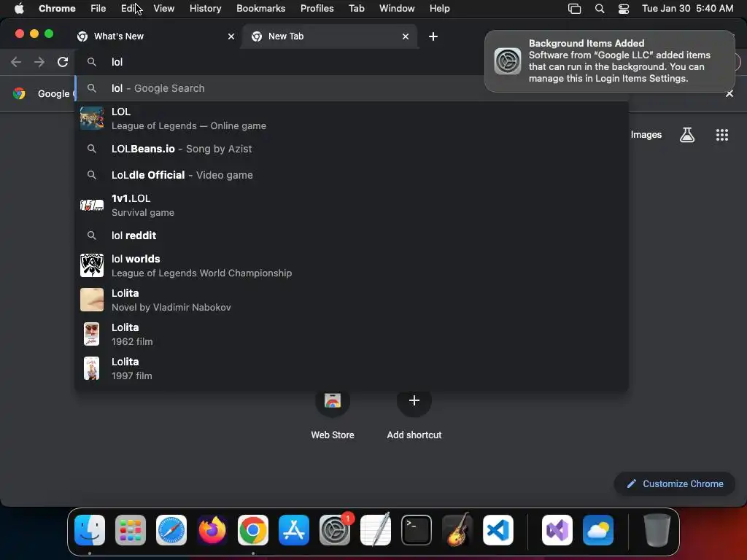Open the Trash in the Dock
Viewport: 747px width, 560px height.
click(657, 530)
